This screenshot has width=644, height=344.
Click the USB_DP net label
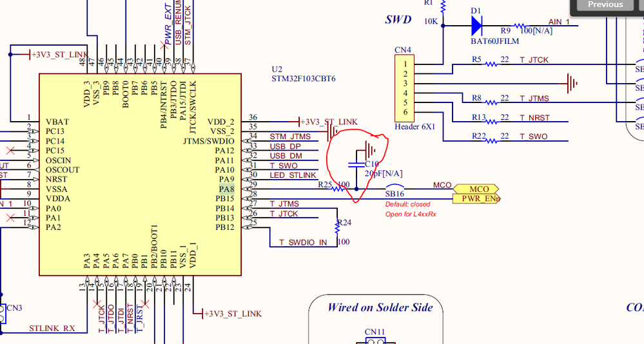click(285, 146)
